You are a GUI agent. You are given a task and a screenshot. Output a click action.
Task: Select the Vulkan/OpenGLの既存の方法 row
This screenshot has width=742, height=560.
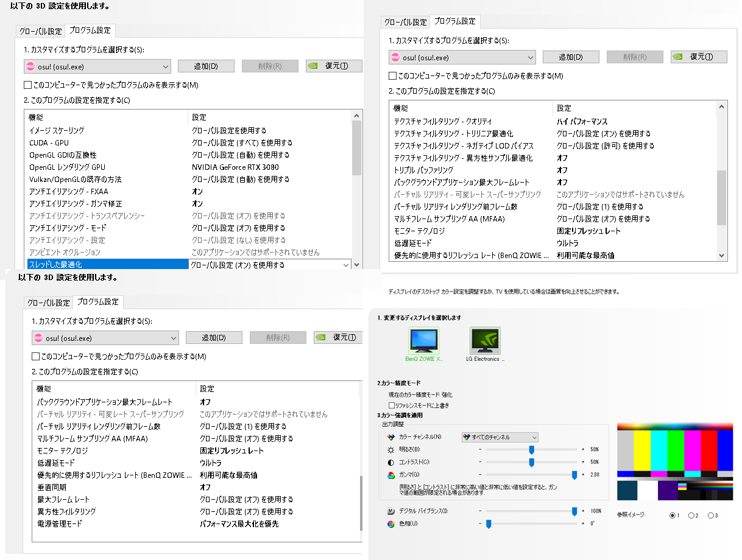[x=189, y=179]
